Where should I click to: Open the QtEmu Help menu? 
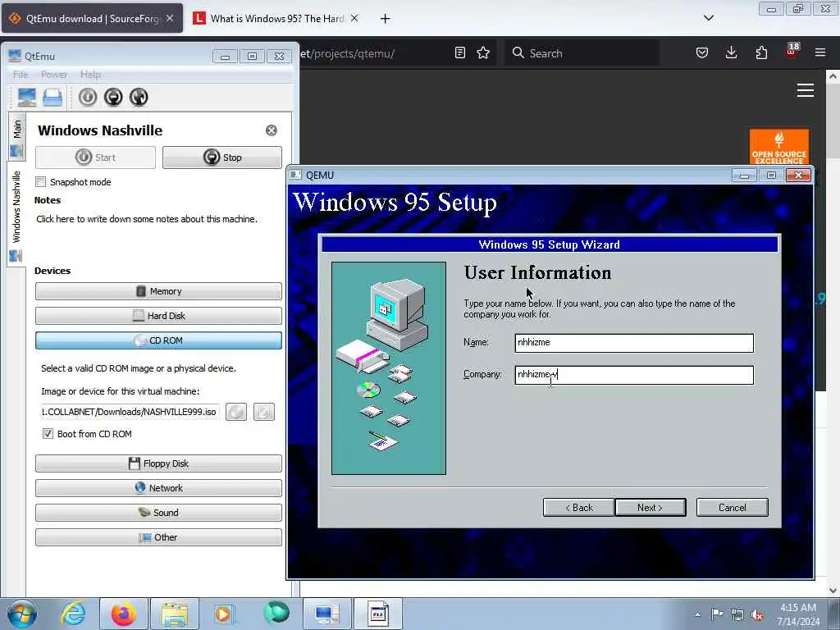tap(90, 75)
